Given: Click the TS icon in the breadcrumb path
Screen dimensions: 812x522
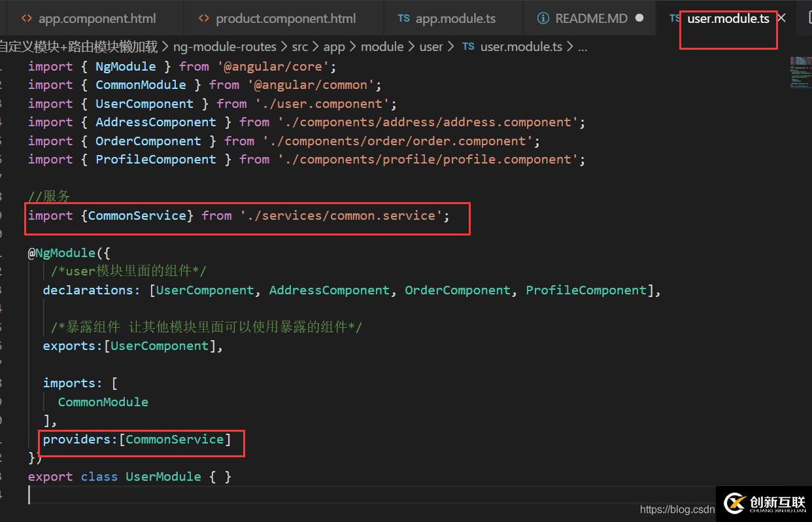Looking at the screenshot, I should coord(468,46).
